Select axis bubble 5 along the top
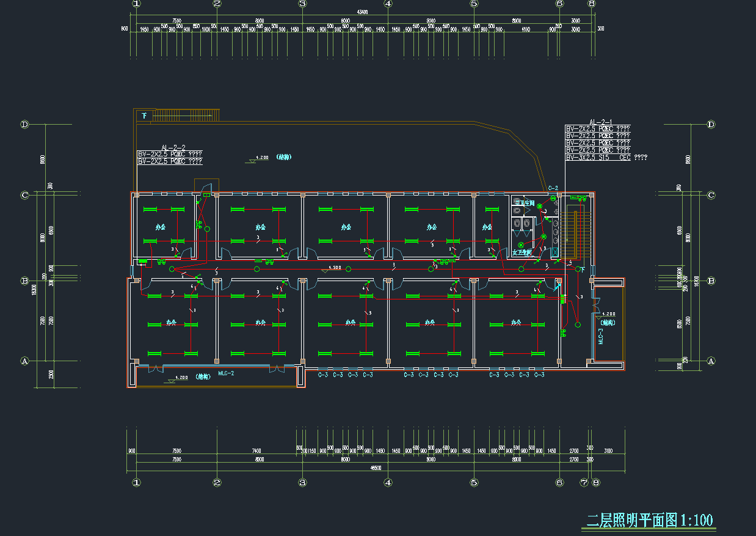 pos(473,4)
